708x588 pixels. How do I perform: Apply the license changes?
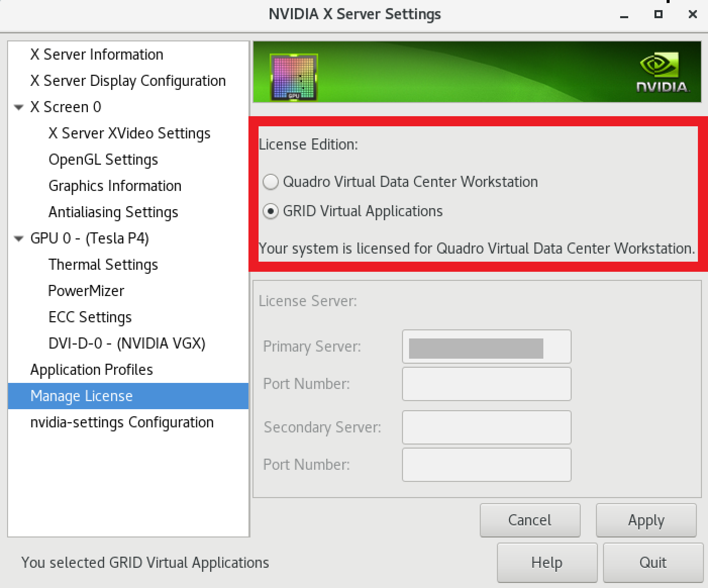tap(646, 520)
